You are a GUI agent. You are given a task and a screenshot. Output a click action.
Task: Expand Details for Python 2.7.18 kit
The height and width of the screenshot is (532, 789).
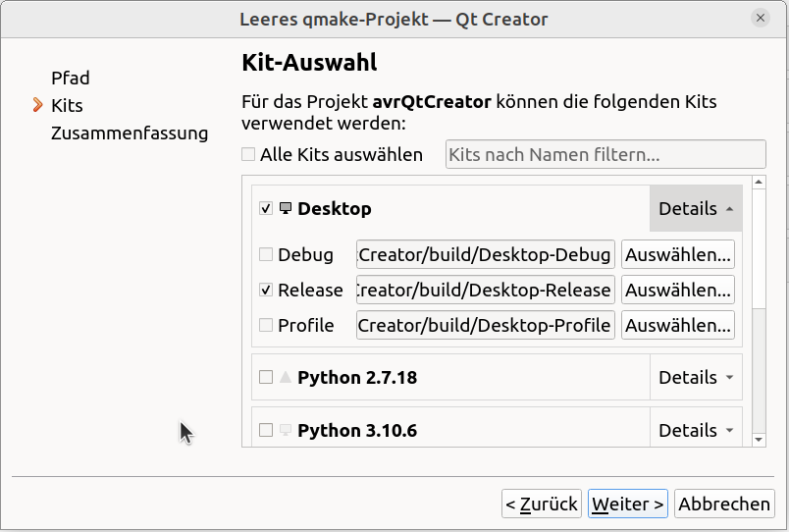pos(696,377)
